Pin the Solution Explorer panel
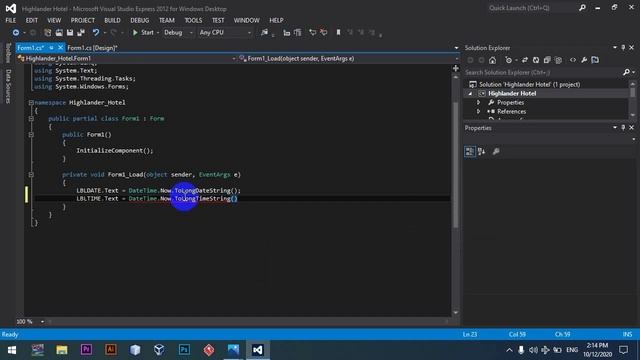Screen dimensions: 640x360 [623, 48]
